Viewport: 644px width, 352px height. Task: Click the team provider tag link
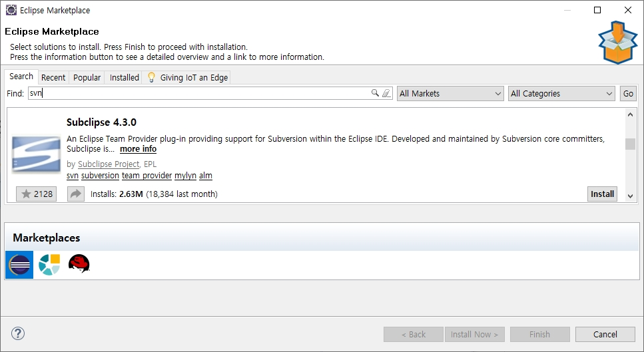tap(147, 176)
